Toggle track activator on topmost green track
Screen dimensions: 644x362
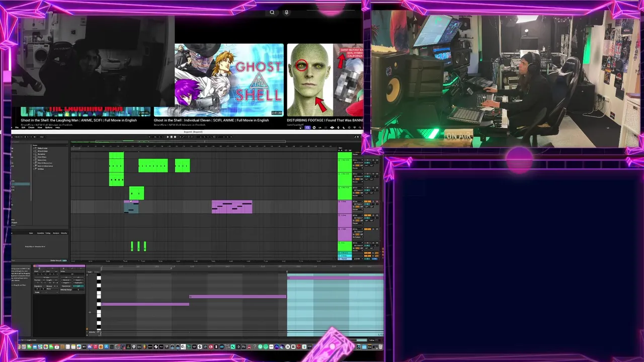tap(367, 160)
